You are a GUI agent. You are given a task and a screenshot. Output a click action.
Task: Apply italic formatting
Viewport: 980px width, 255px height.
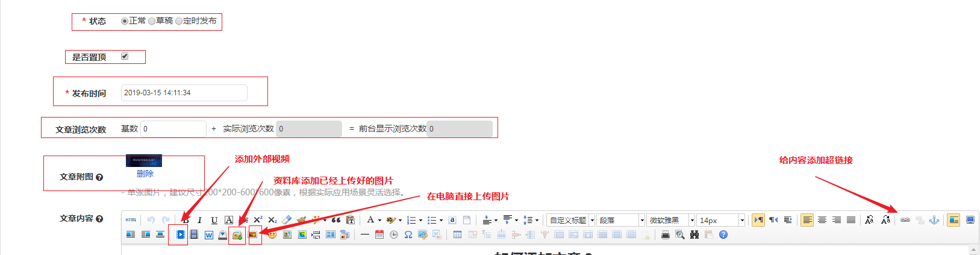199,220
